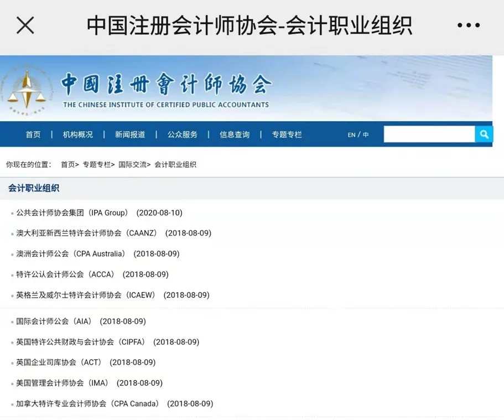504x420 pixels.
Task: Click the X to exit the page
Action: (25, 25)
